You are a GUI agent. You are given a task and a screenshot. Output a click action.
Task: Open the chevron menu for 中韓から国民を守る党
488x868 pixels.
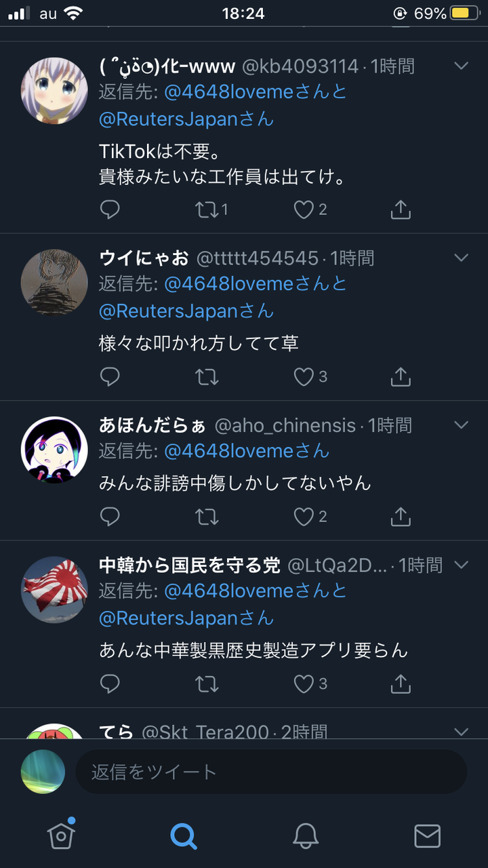tap(461, 565)
